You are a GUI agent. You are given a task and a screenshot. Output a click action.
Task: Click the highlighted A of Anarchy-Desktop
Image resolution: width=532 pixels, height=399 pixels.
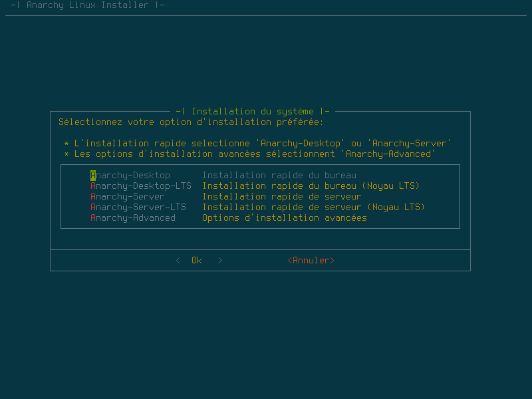pos(93,175)
